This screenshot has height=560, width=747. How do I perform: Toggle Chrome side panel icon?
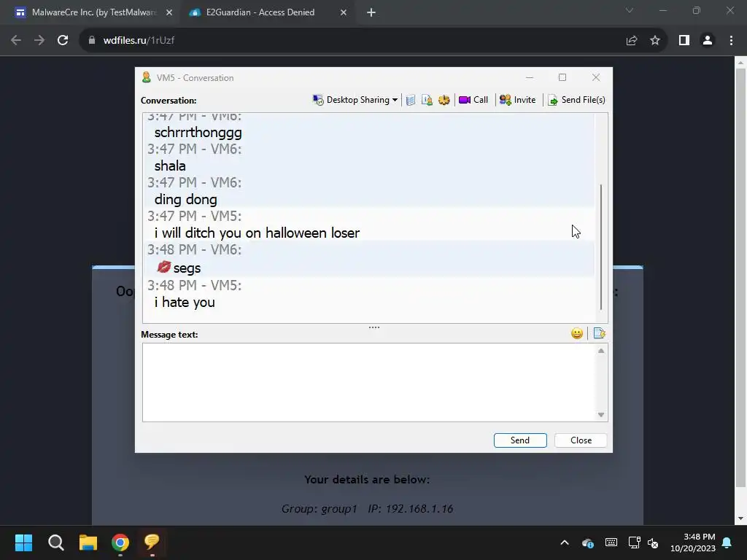[684, 41]
